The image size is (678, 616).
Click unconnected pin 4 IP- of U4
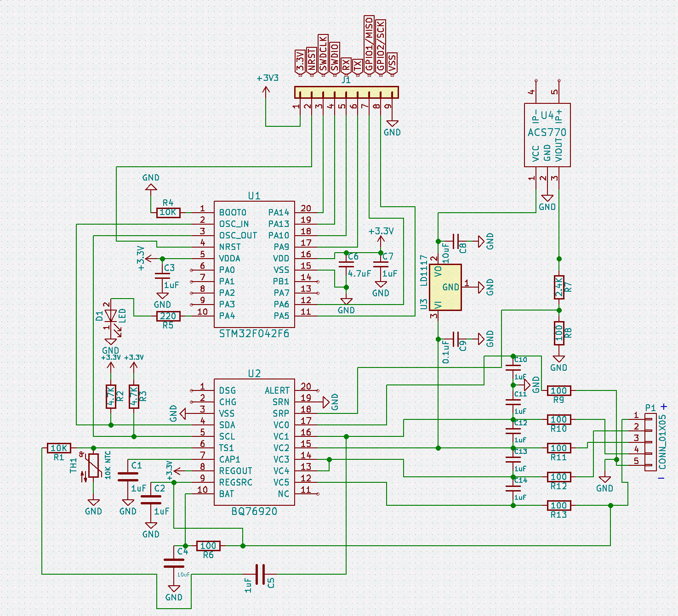pyautogui.click(x=536, y=80)
